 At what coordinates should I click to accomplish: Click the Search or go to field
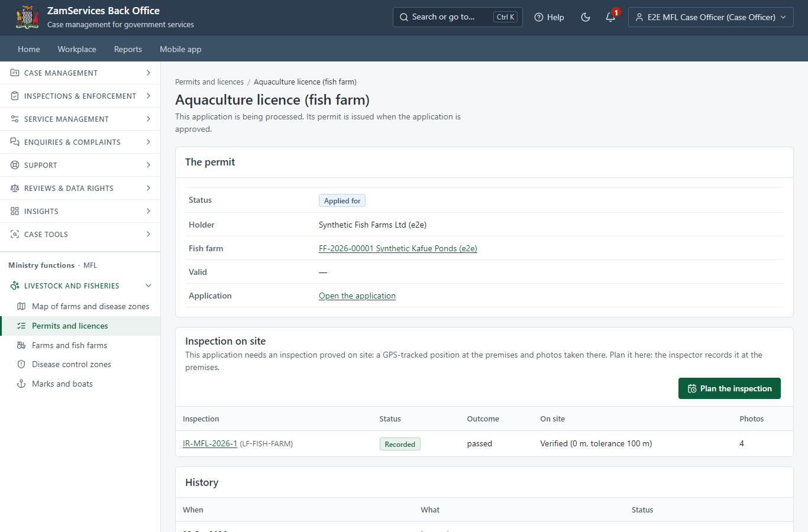click(x=458, y=17)
